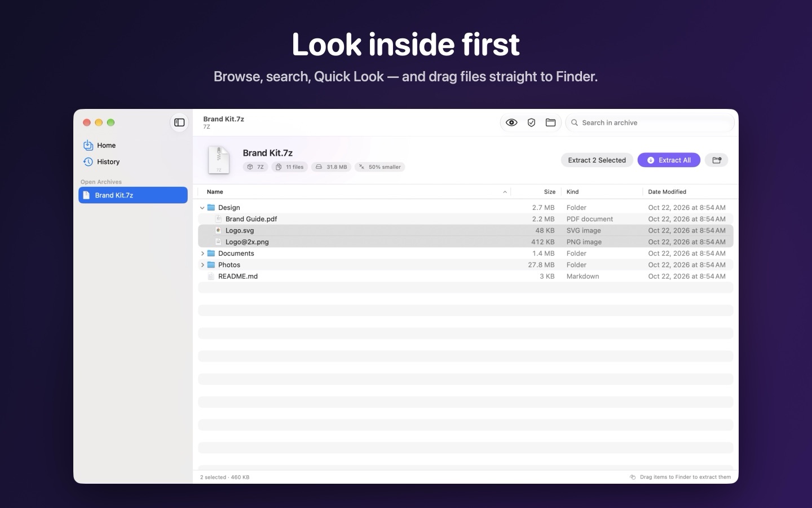Screen dimensions: 812x508
Task: Open the folder icon in toolbar
Action: [x=551, y=122]
